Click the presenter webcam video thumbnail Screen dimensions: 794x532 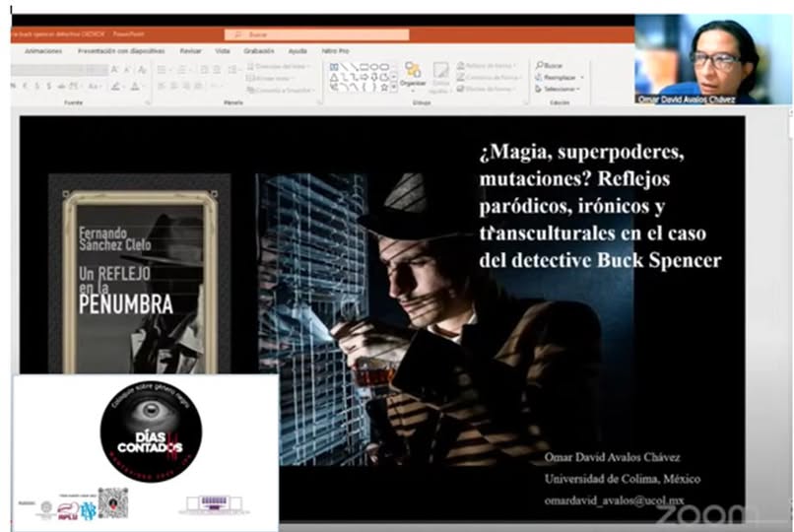click(713, 59)
